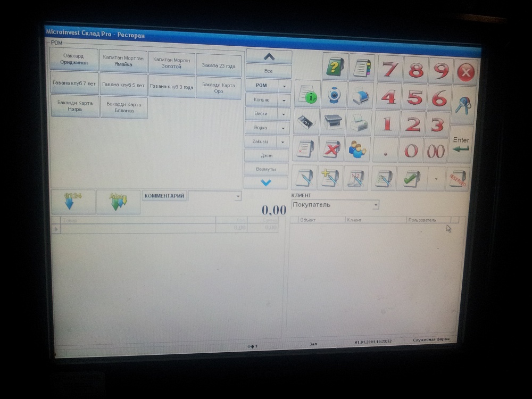The width and height of the screenshot is (532, 399).
Task: Click the checklist notepad with pen icon
Action: pyautogui.click(x=384, y=178)
